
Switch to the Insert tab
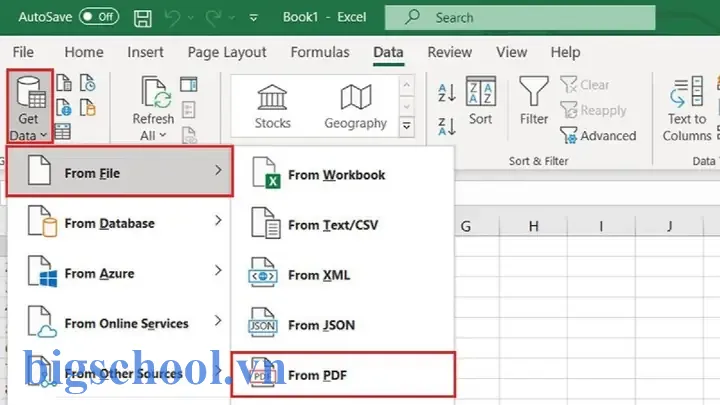pos(145,52)
